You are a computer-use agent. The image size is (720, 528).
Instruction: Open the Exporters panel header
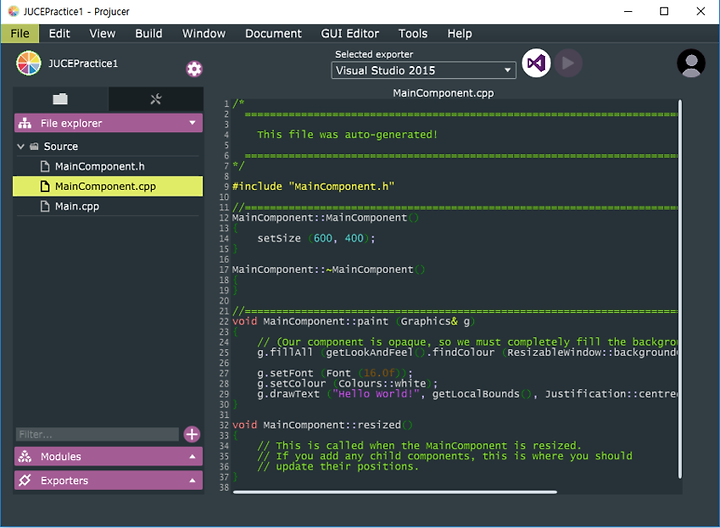tap(108, 480)
